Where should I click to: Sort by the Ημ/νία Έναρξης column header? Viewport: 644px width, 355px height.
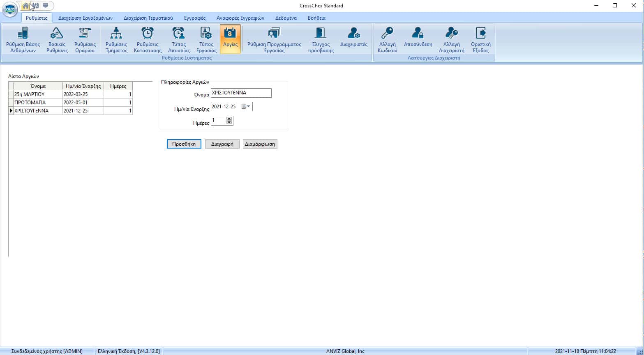point(83,86)
